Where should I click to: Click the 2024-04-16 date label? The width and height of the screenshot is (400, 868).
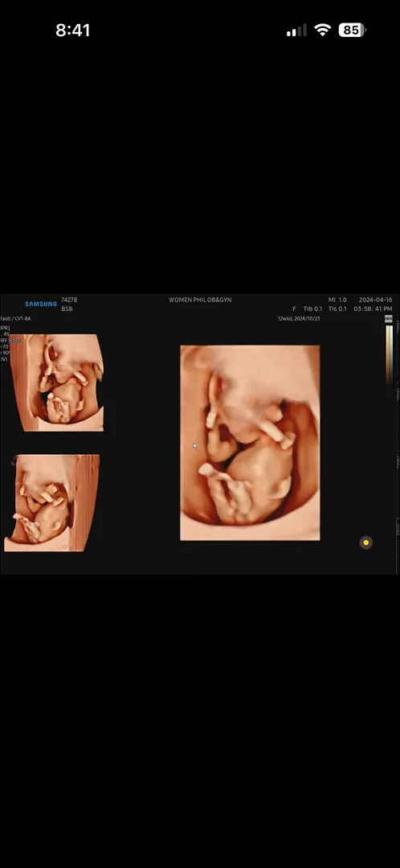(375, 300)
